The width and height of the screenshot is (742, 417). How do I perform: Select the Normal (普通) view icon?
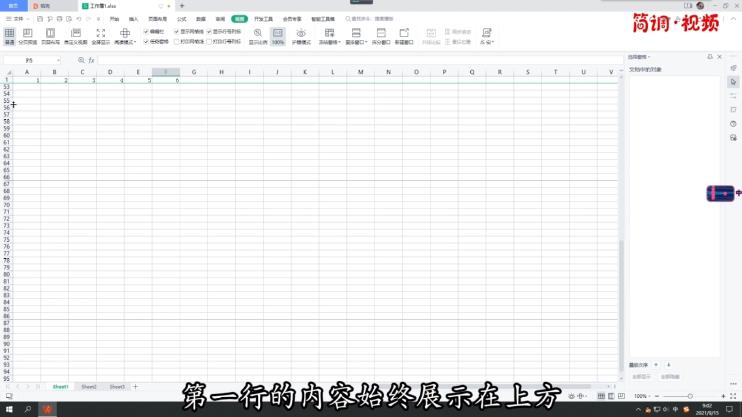coord(9,36)
